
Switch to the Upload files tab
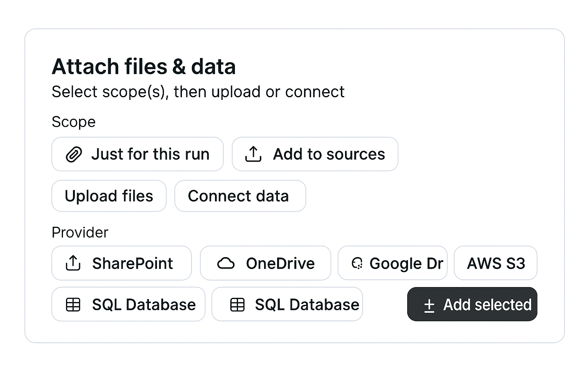109,196
